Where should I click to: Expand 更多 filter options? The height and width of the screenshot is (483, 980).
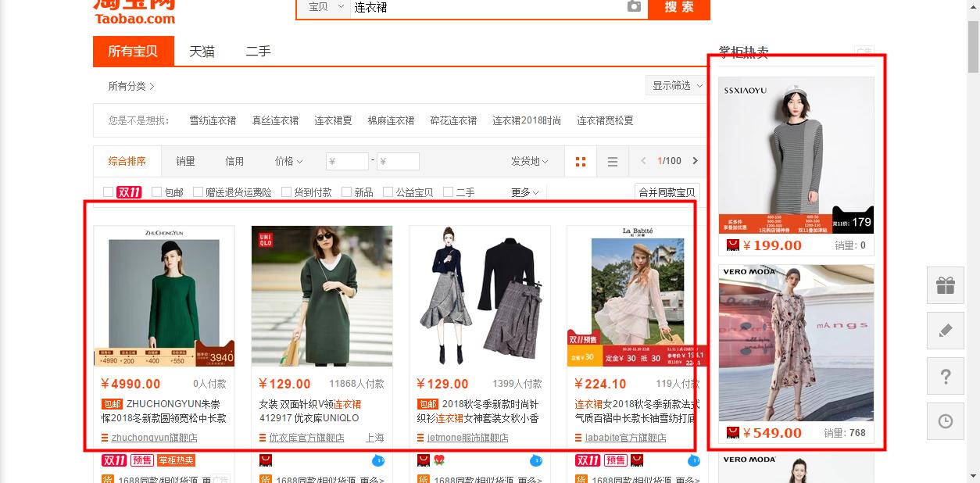[525, 192]
